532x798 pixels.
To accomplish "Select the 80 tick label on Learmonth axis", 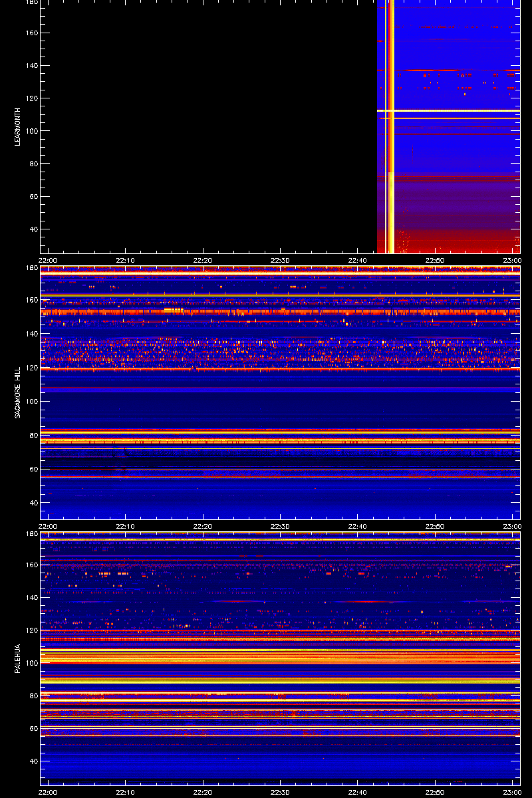I will 34,164.
